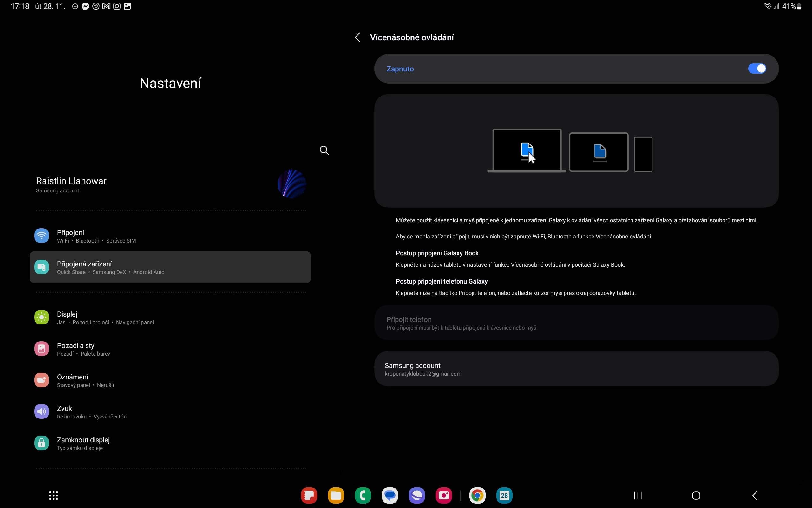The width and height of the screenshot is (812, 508).
Task: Open the Připojení Wi-Fi icon
Action: (42, 236)
